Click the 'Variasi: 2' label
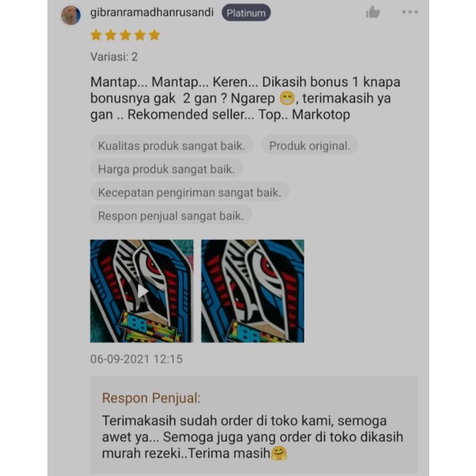Image resolution: width=476 pixels, height=476 pixels. tap(114, 57)
